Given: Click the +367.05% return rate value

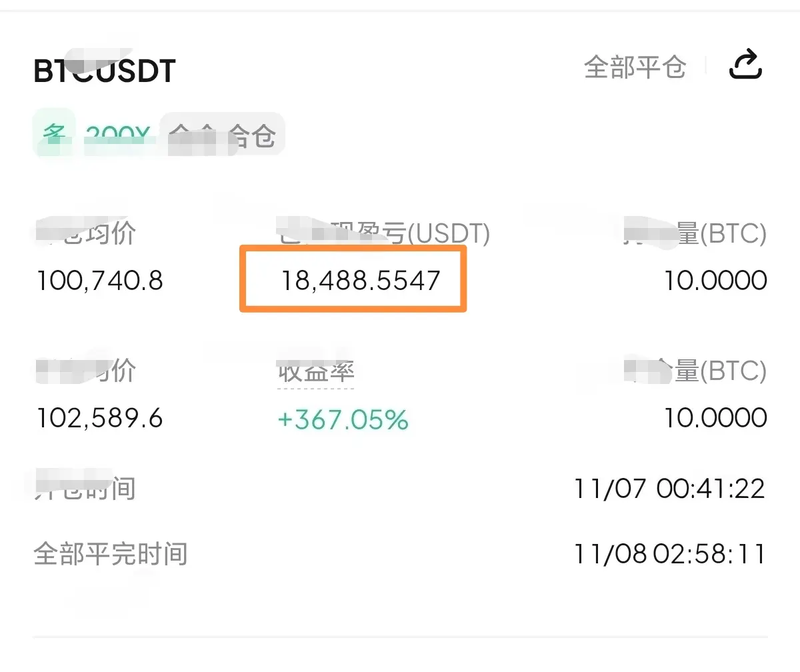Looking at the screenshot, I should (x=343, y=420).
